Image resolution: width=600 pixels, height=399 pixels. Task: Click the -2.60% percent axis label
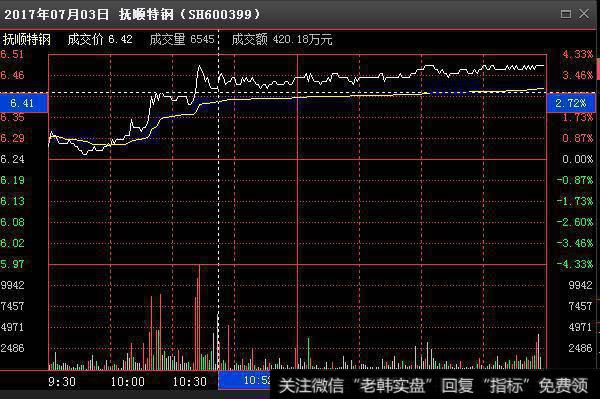(x=575, y=222)
